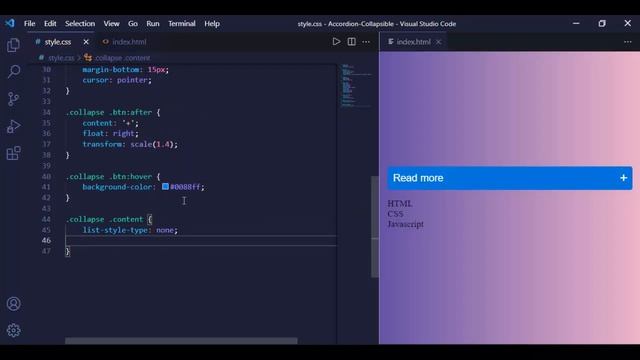Select the index.html preview tab
Screen dimensions: 640x360
pos(413,42)
